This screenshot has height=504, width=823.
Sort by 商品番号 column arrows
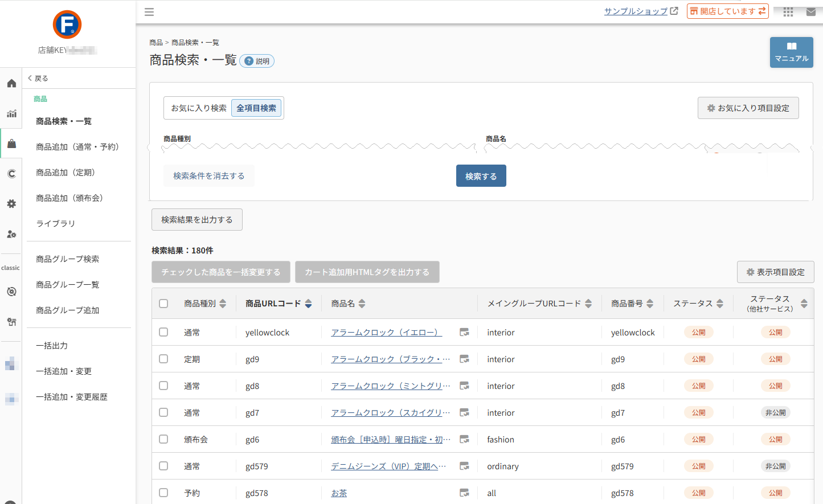(650, 304)
